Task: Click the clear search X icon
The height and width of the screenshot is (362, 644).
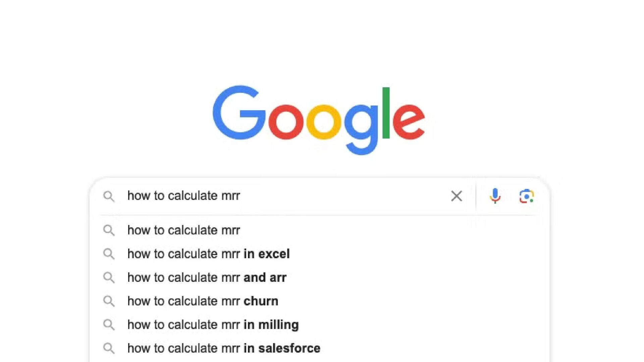Action: click(457, 196)
